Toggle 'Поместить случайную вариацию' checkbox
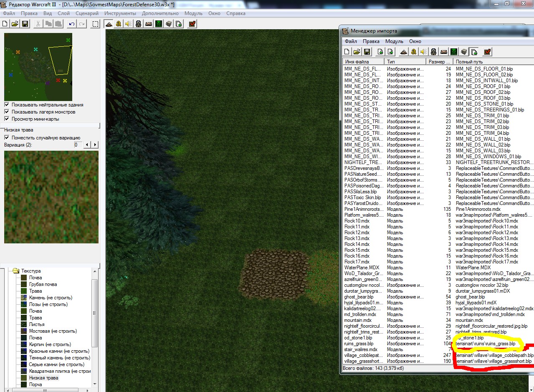Screen dimensions: 534x392 7,138
